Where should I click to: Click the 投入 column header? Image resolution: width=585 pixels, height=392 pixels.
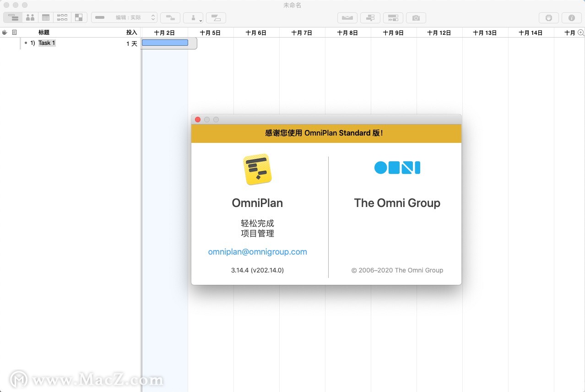tap(132, 33)
